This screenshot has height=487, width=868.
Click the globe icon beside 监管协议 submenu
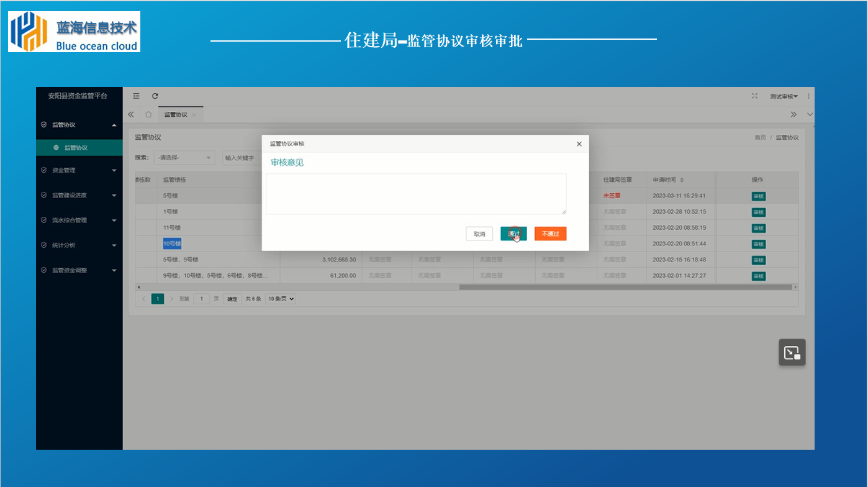pyautogui.click(x=56, y=148)
